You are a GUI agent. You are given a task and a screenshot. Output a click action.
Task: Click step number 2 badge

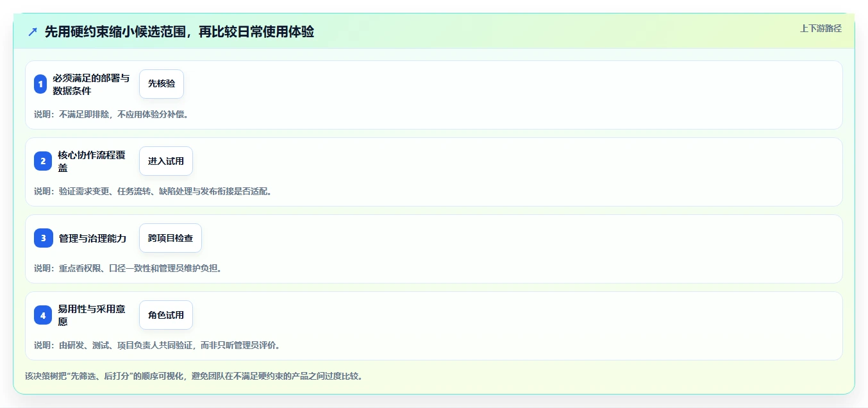43,161
